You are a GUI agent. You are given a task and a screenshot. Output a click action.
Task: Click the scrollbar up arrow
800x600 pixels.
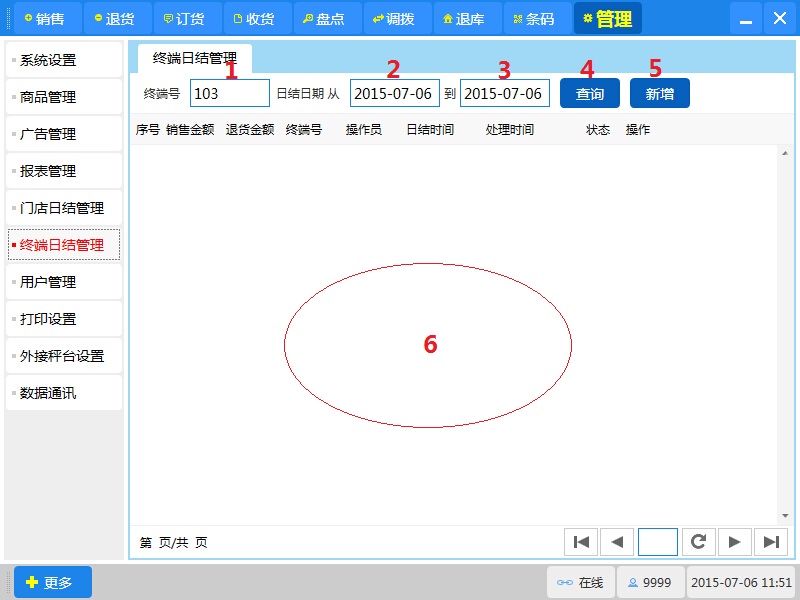coord(785,153)
